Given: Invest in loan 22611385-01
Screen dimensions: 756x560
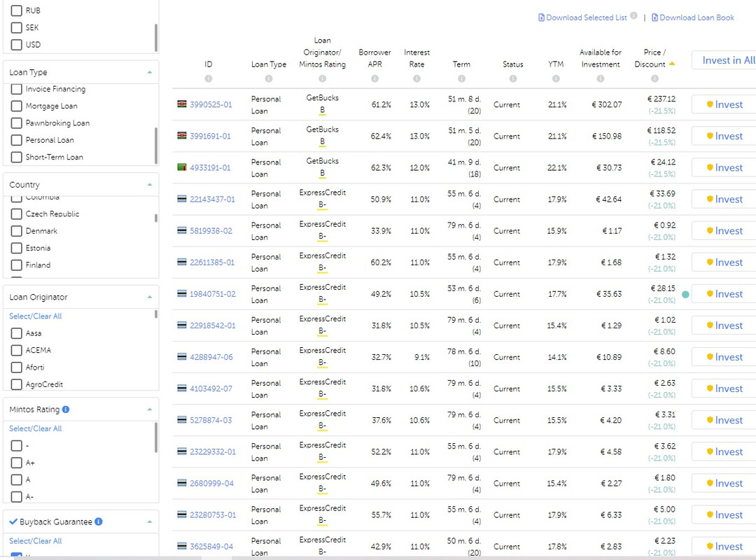Looking at the screenshot, I should point(724,262).
